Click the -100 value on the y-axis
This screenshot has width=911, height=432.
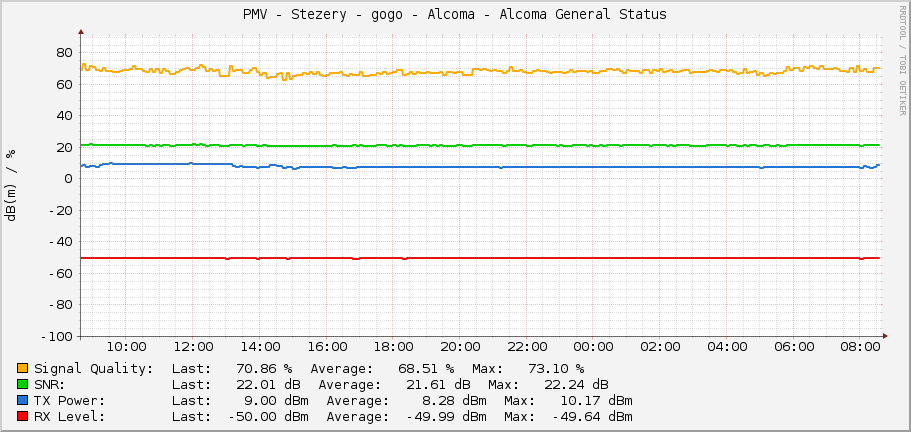coord(55,336)
